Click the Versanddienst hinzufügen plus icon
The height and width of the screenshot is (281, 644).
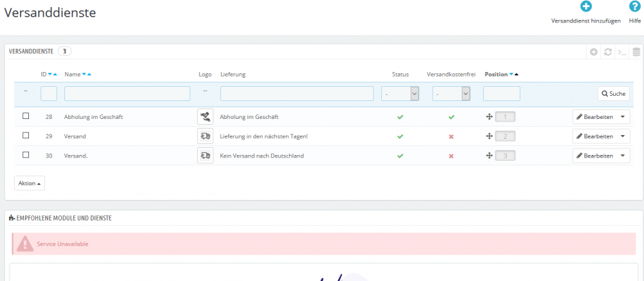click(x=585, y=6)
